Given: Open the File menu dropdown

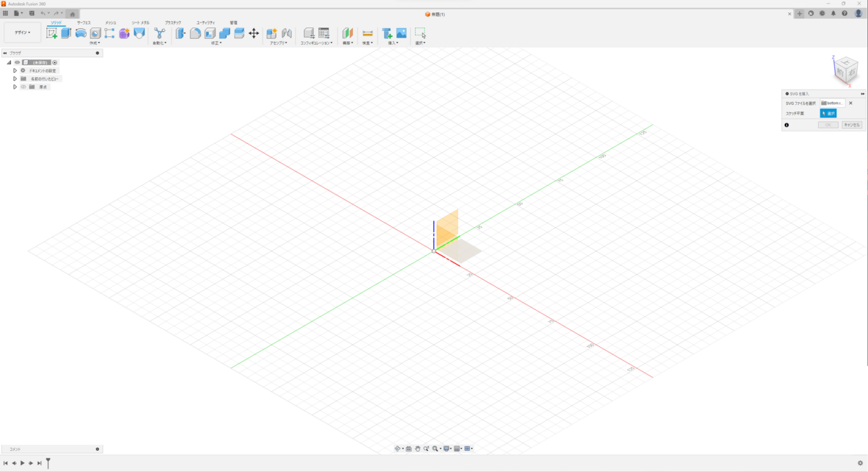Looking at the screenshot, I should click(18, 13).
